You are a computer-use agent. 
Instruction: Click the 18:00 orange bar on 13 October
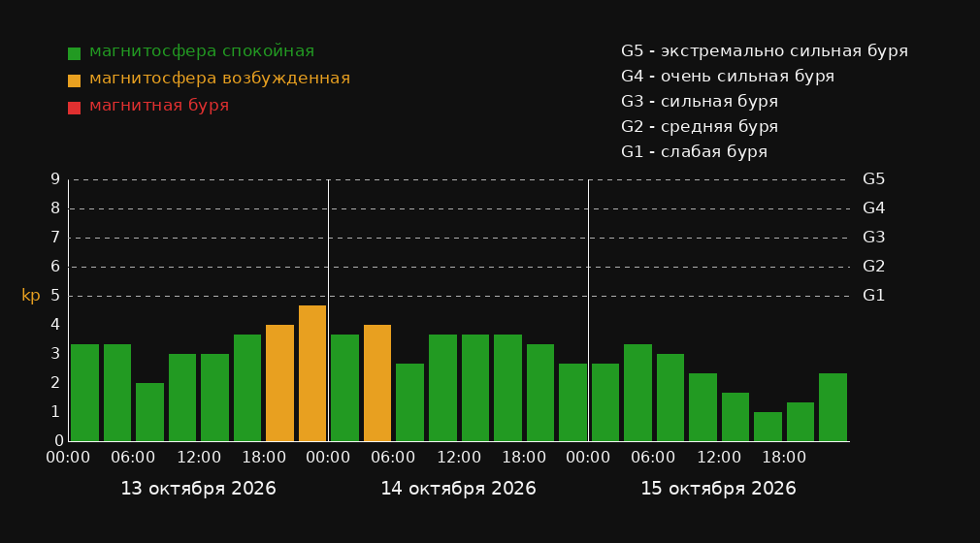click(280, 383)
